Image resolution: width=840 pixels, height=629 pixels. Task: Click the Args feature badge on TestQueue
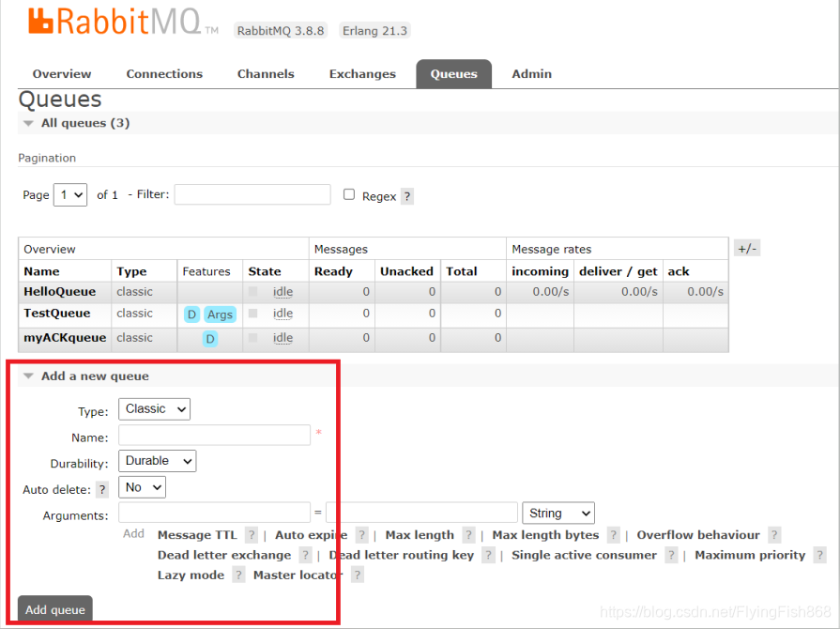(x=221, y=314)
